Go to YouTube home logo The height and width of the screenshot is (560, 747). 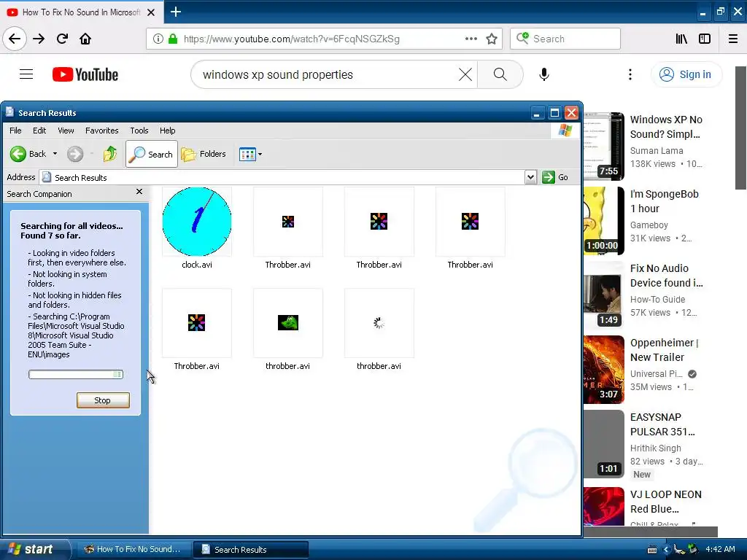(x=85, y=74)
